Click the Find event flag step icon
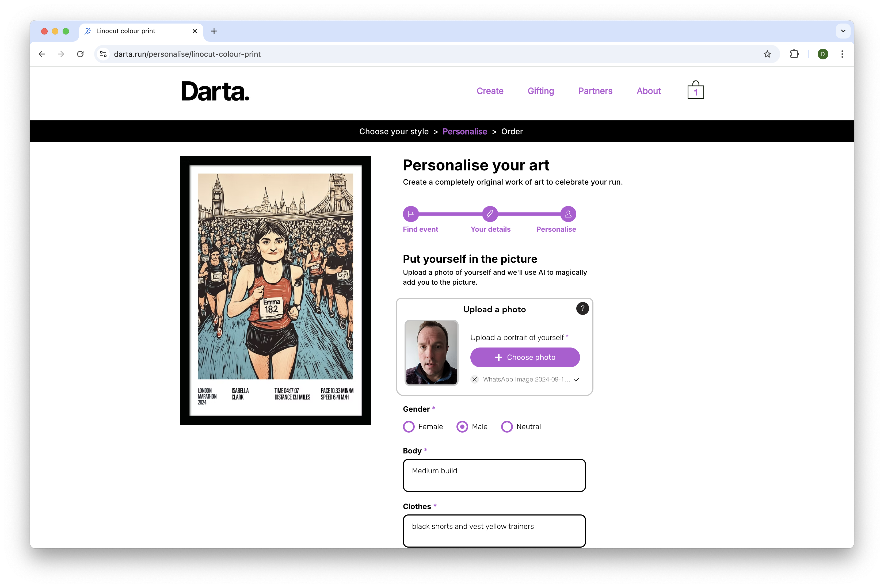This screenshot has height=588, width=884. 410,213
